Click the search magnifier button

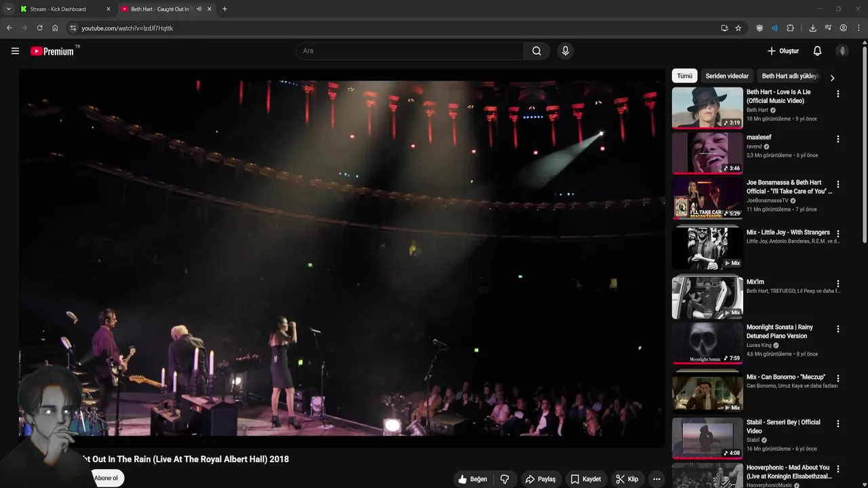536,51
